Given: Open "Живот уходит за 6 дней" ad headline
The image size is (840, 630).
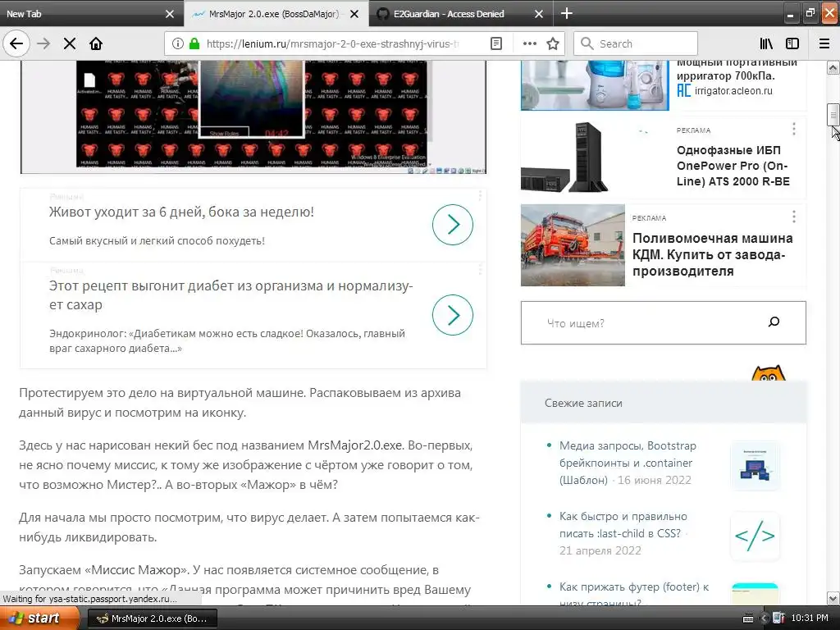Looking at the screenshot, I should [x=181, y=212].
